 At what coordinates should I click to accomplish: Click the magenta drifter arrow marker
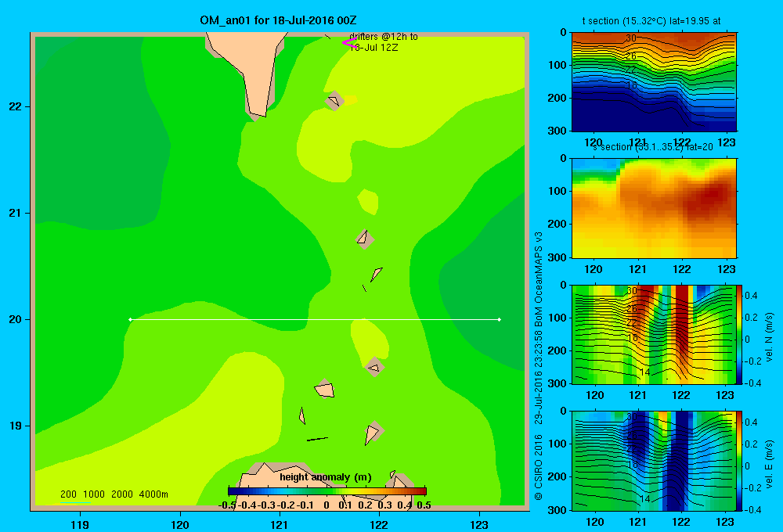point(349,43)
